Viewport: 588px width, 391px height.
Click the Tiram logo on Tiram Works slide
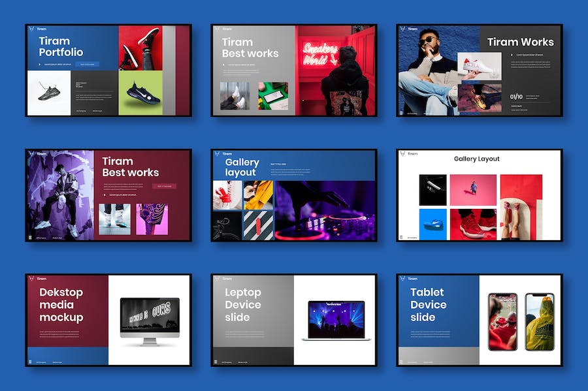click(x=402, y=29)
